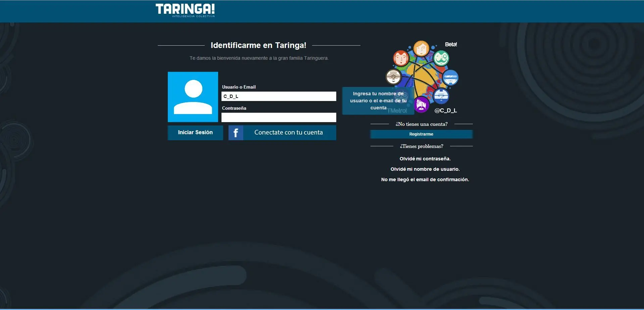Click Conectate con tu cuenta button
Viewport: 644px width, 310px height.
click(x=282, y=133)
